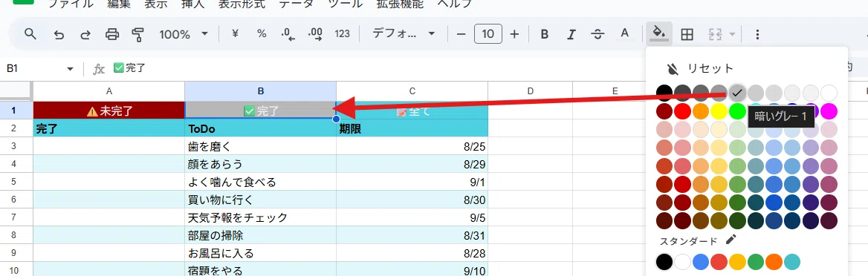Image resolution: width=868 pixels, height=276 pixels.
Task: Choose the blue standard color
Action: click(701, 262)
